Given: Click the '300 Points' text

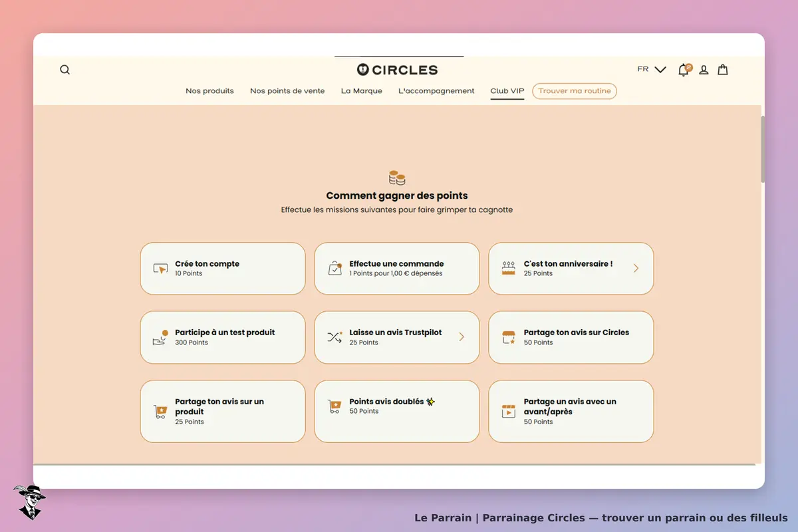Looking at the screenshot, I should [192, 342].
